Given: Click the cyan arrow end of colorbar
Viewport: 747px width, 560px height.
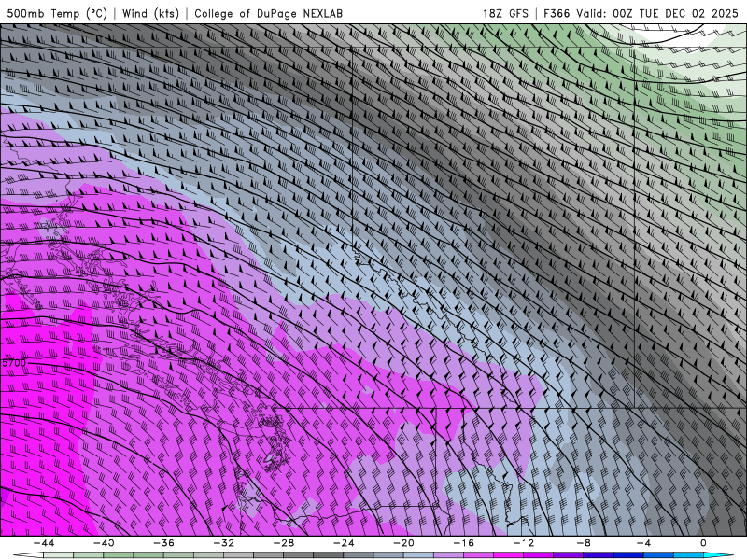Looking at the screenshot, I should (718, 555).
